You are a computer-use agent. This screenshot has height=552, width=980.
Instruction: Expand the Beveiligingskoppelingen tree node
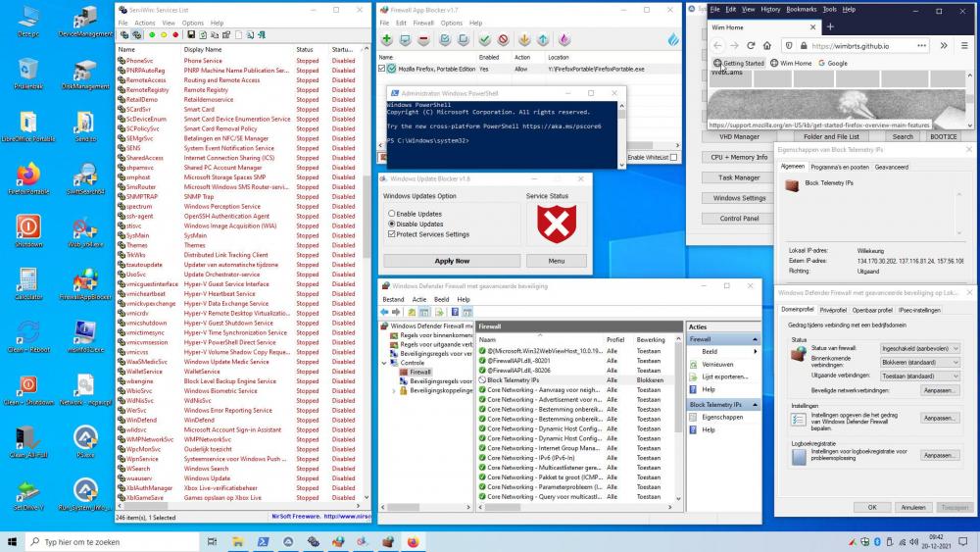coord(394,390)
